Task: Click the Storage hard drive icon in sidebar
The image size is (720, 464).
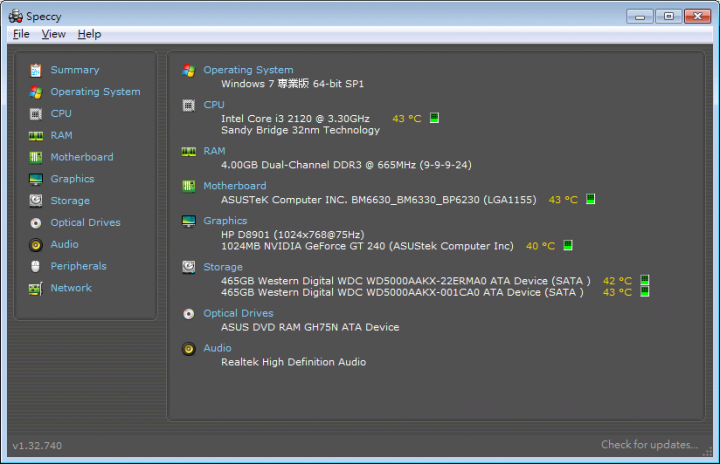Action: (x=36, y=201)
